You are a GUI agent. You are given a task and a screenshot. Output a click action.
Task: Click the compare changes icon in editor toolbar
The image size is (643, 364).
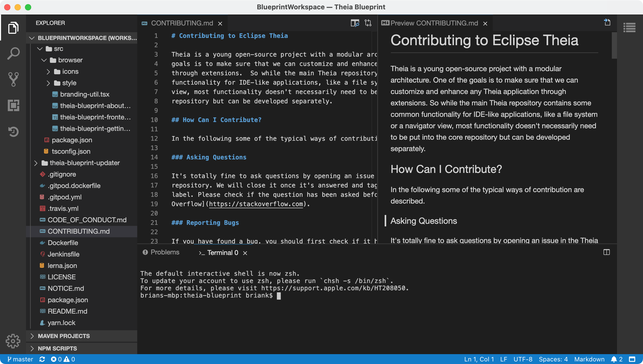tap(368, 23)
